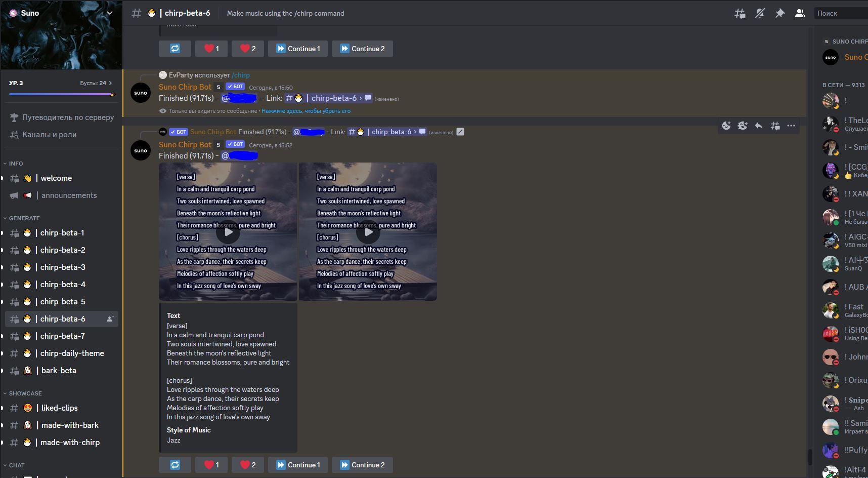Open the made-with-bark channel
This screenshot has width=868, height=478.
point(62,425)
